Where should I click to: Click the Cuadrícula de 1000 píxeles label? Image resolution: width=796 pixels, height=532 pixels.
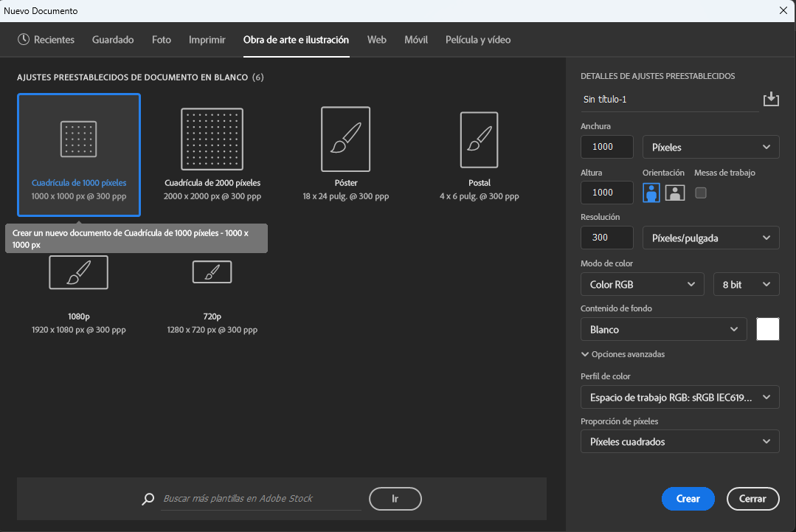pyautogui.click(x=79, y=183)
